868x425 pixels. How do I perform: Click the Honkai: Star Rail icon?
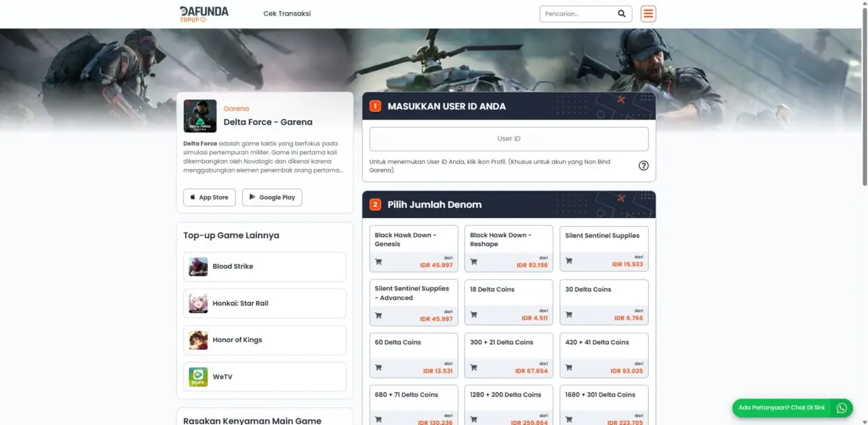(x=198, y=303)
